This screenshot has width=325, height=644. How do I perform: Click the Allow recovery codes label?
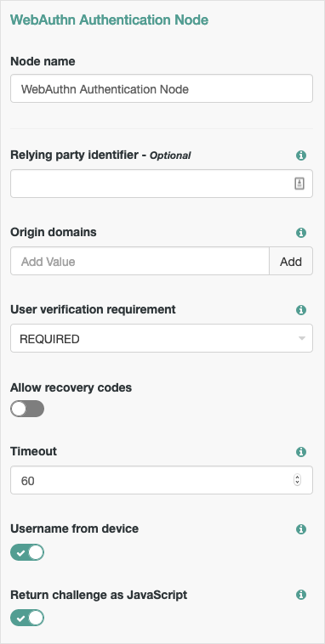pyautogui.click(x=71, y=387)
